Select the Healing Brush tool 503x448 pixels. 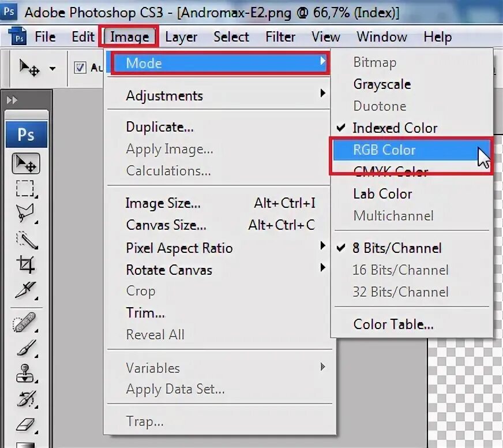(x=25, y=322)
